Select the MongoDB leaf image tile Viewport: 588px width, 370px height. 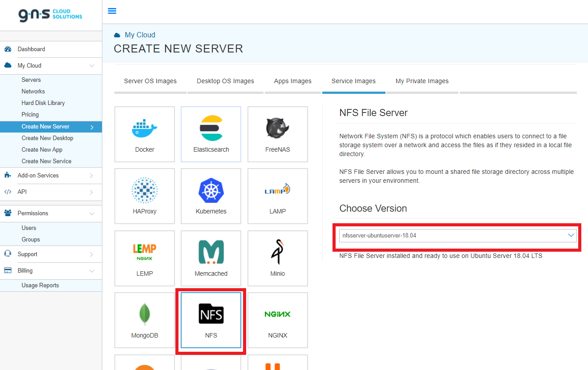(145, 320)
